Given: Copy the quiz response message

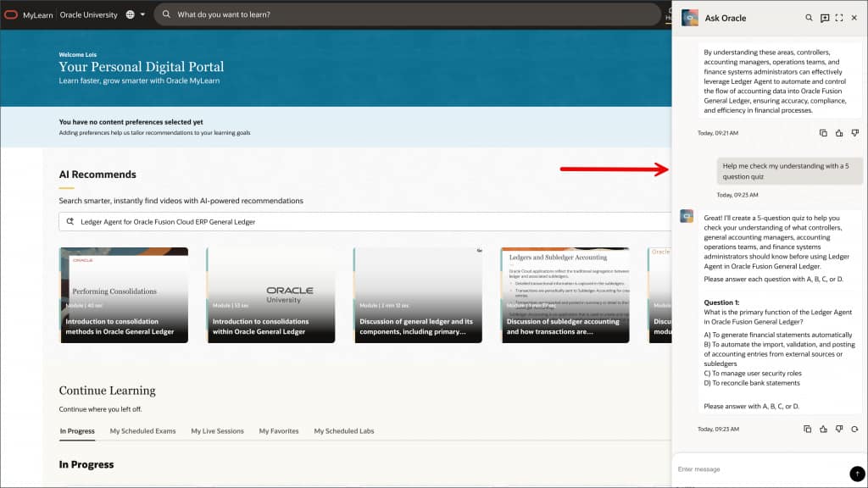Looking at the screenshot, I should [807, 429].
